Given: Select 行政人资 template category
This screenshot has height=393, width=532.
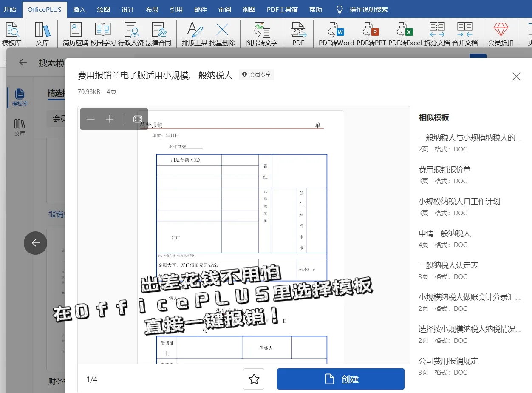Looking at the screenshot, I should click(131, 34).
